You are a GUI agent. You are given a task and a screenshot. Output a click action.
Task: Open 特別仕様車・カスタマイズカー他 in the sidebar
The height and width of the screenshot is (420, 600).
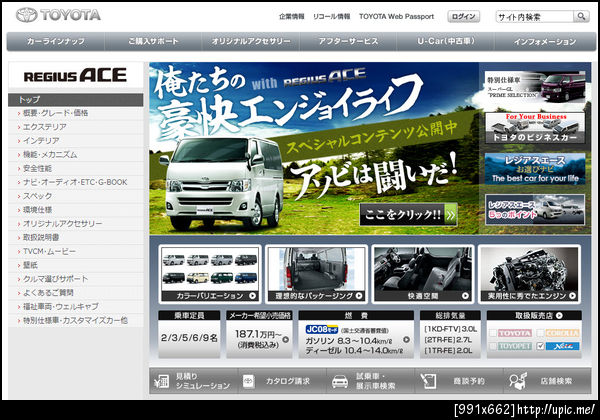click(76, 320)
